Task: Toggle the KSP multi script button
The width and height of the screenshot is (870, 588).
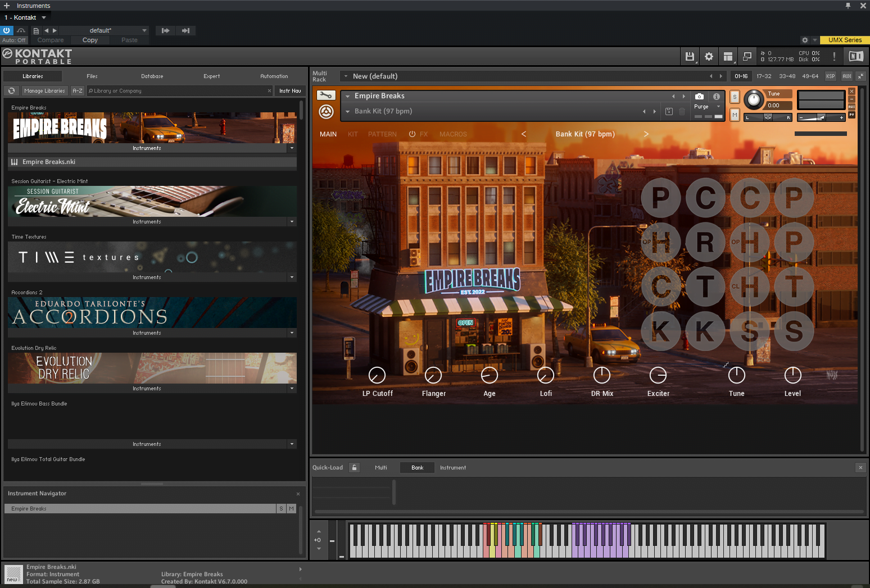Action: pos(831,76)
